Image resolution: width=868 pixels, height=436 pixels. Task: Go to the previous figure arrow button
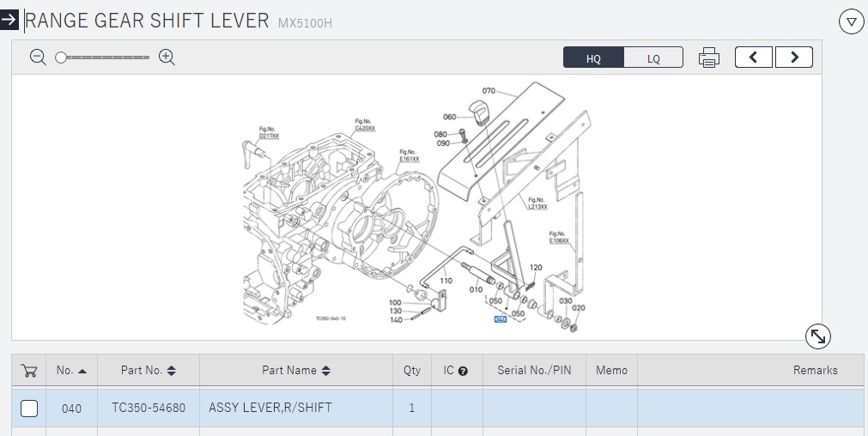point(754,57)
